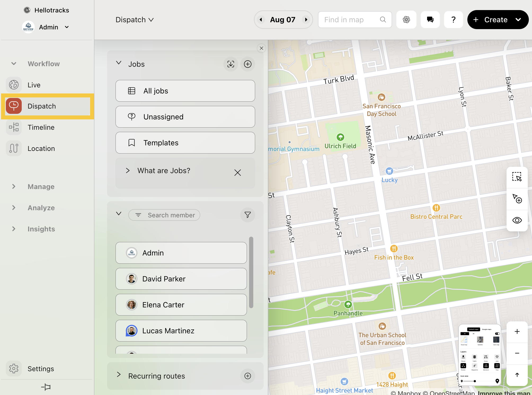The height and width of the screenshot is (395, 532).
Task: Click the import jobs icon
Action: (x=231, y=64)
